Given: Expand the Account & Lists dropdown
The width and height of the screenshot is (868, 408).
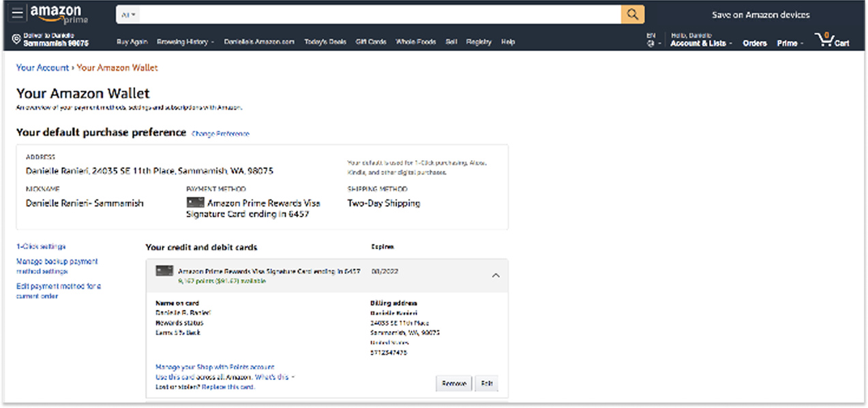Looking at the screenshot, I should click(700, 43).
